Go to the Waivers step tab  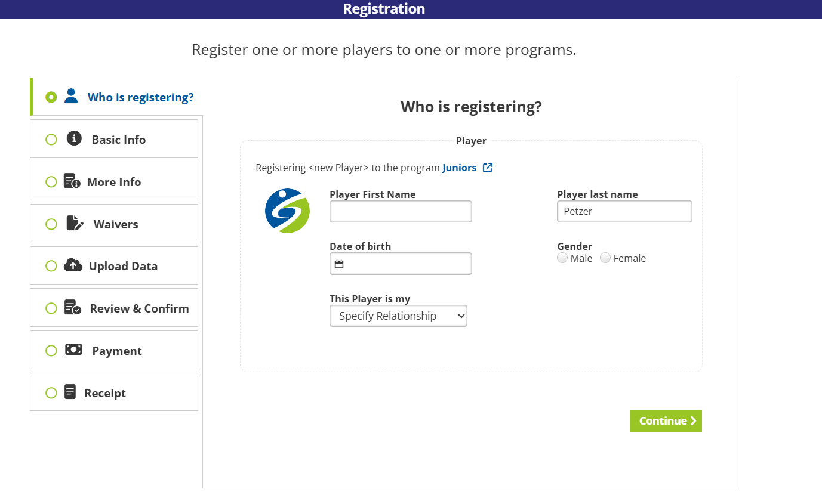[x=115, y=224]
